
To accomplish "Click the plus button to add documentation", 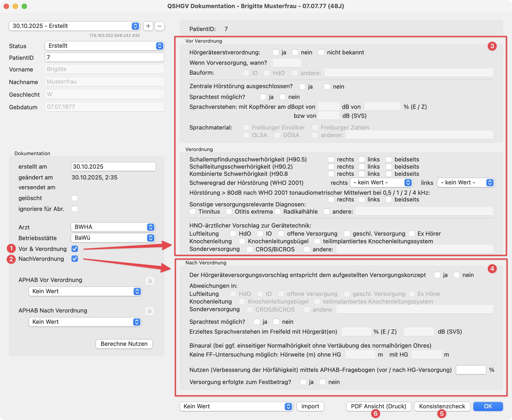I will tap(148, 26).
